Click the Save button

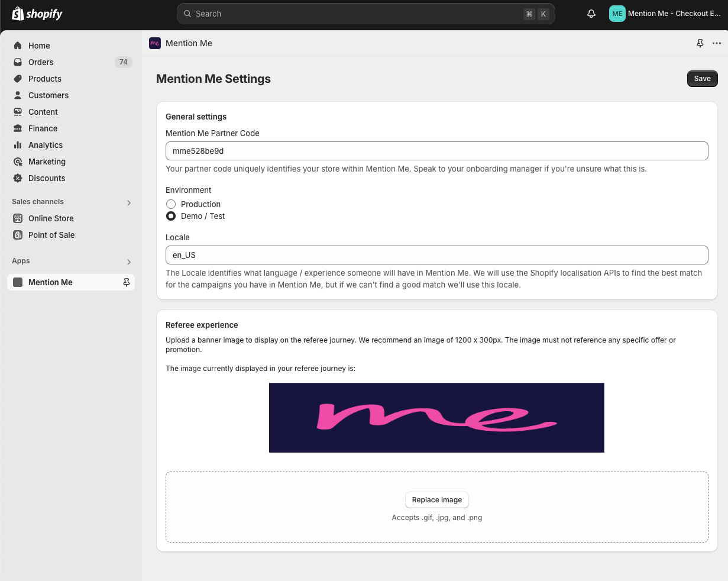703,79
